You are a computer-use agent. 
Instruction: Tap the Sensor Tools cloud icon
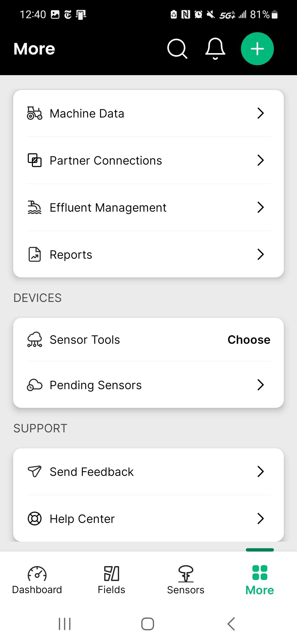[35, 340]
